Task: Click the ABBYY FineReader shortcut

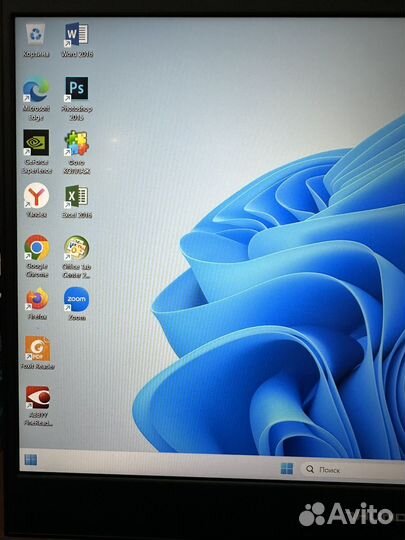Action: [38, 405]
